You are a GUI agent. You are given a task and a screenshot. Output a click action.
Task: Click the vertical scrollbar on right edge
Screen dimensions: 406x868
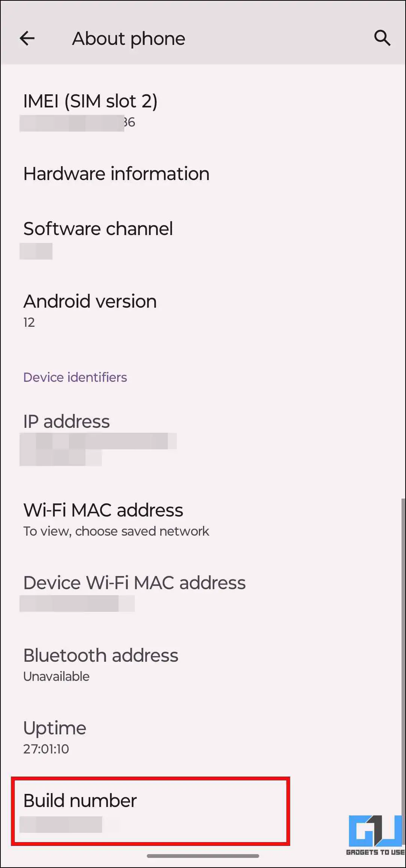pos(403,636)
